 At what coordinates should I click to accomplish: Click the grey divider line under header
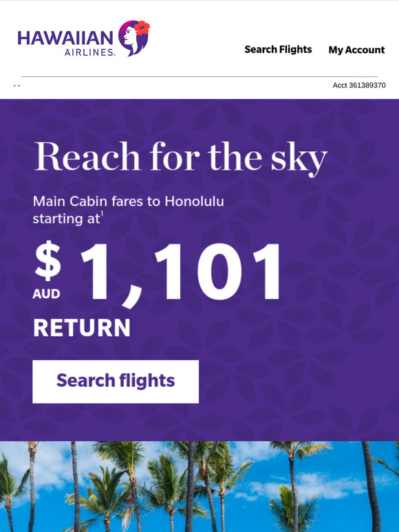[x=199, y=77]
